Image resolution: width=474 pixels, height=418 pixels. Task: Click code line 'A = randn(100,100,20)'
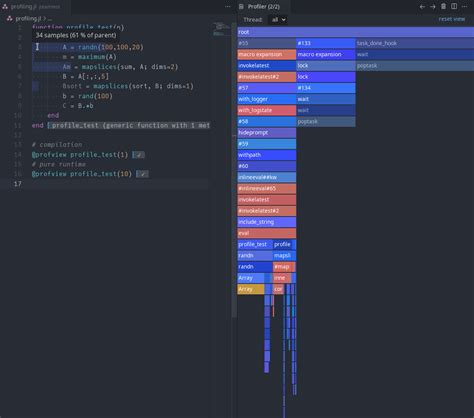click(x=103, y=47)
